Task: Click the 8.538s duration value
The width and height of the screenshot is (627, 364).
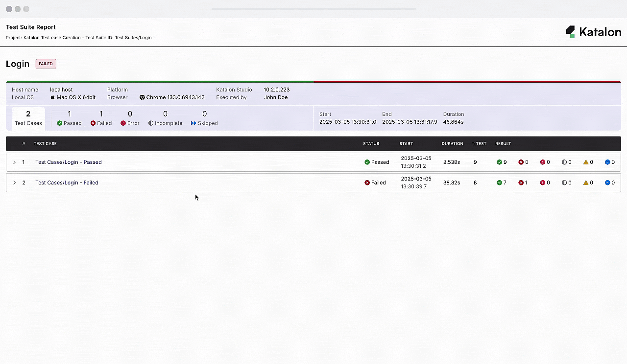Action: [x=452, y=162]
